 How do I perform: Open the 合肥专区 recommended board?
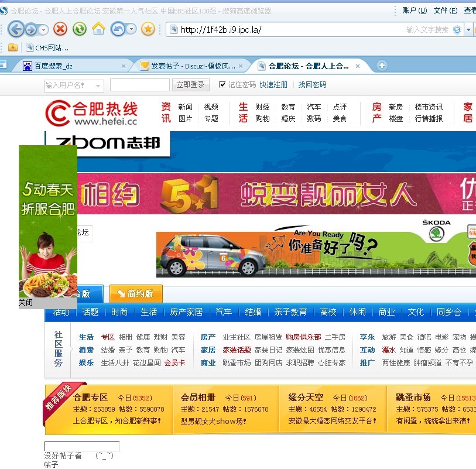click(x=91, y=398)
